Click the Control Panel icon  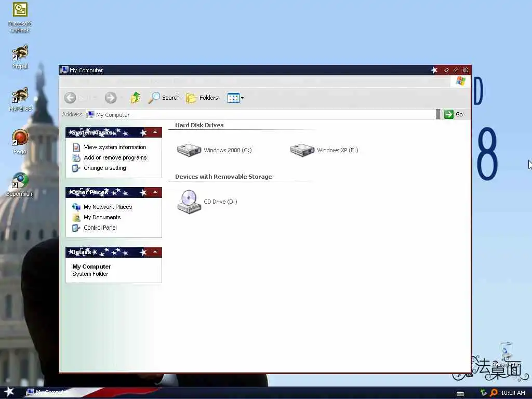(76, 228)
